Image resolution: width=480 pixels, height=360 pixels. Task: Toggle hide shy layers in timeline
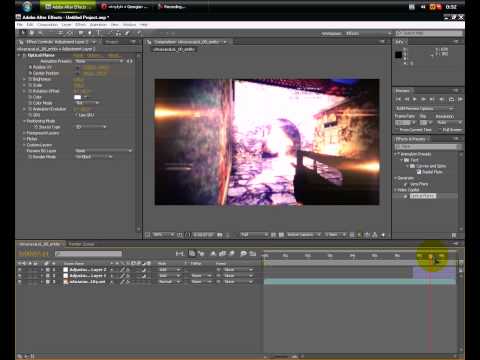[213, 254]
